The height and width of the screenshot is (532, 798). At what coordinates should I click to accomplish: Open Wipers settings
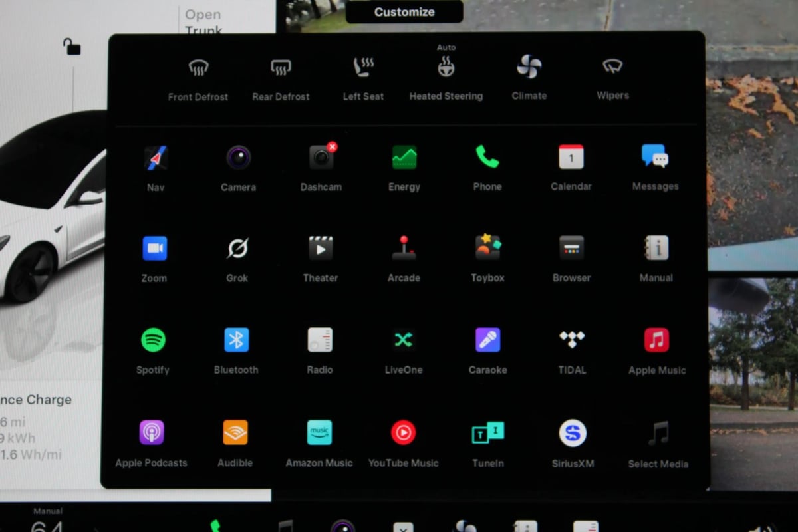(x=612, y=68)
